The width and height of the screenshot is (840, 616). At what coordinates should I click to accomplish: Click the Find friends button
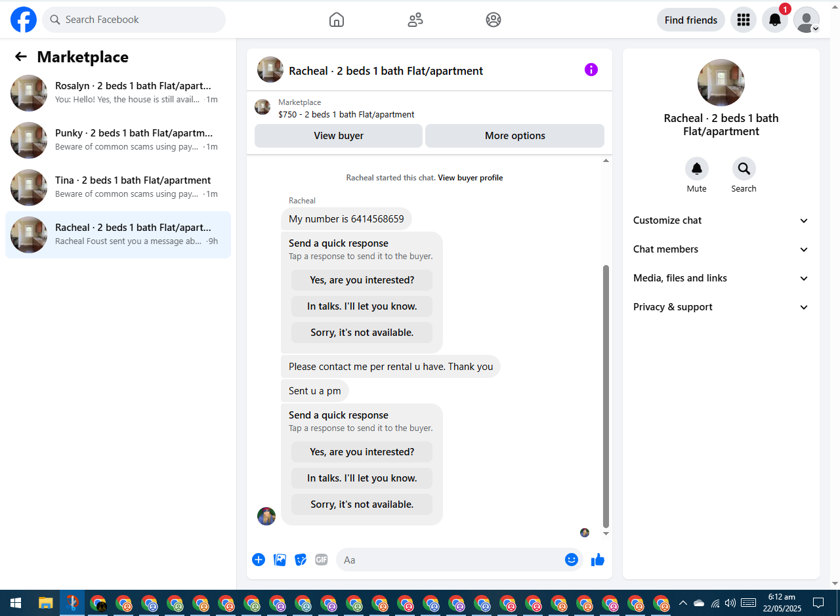click(x=691, y=20)
